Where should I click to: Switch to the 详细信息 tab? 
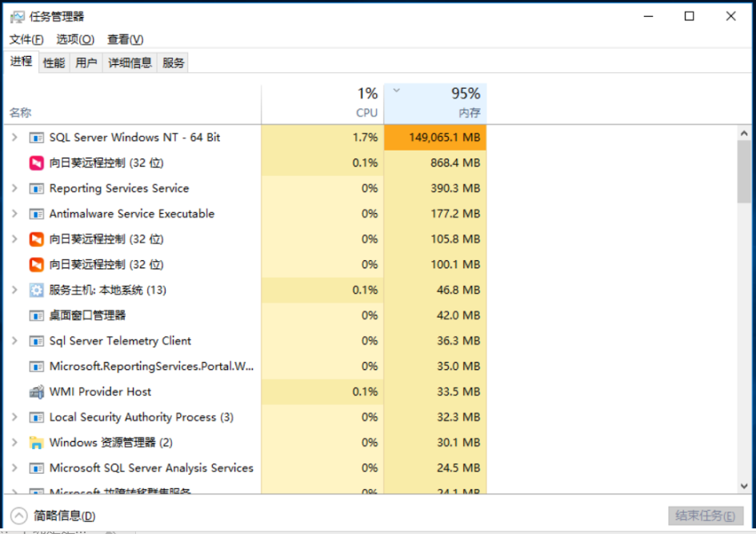point(130,62)
